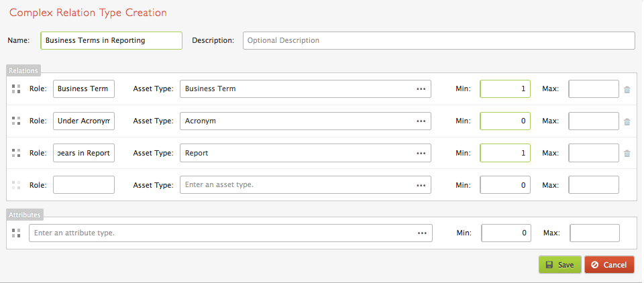Open asset type picker for Report
Image resolution: width=644 pixels, height=283 pixels.
[x=421, y=153]
